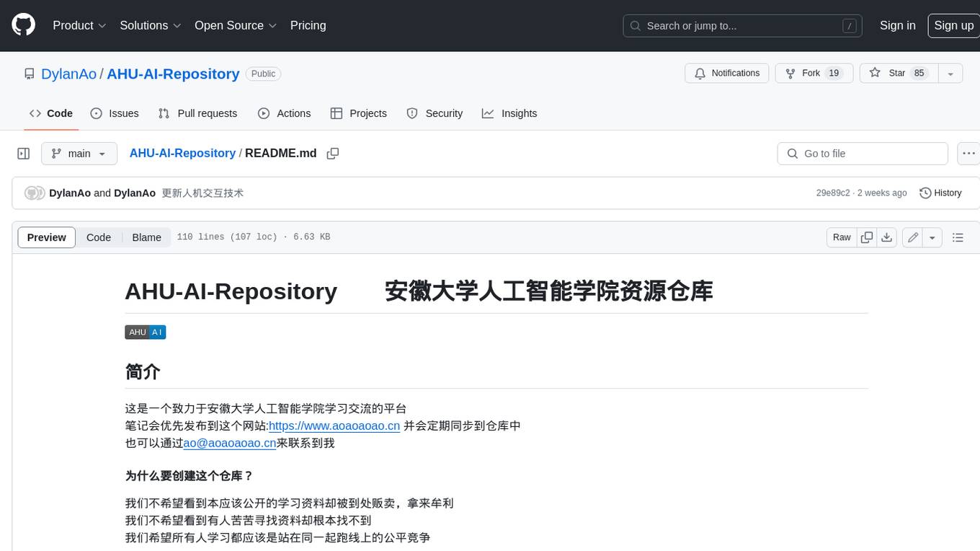Image resolution: width=980 pixels, height=551 pixels.
Task: Fork the repository
Action: [814, 74]
